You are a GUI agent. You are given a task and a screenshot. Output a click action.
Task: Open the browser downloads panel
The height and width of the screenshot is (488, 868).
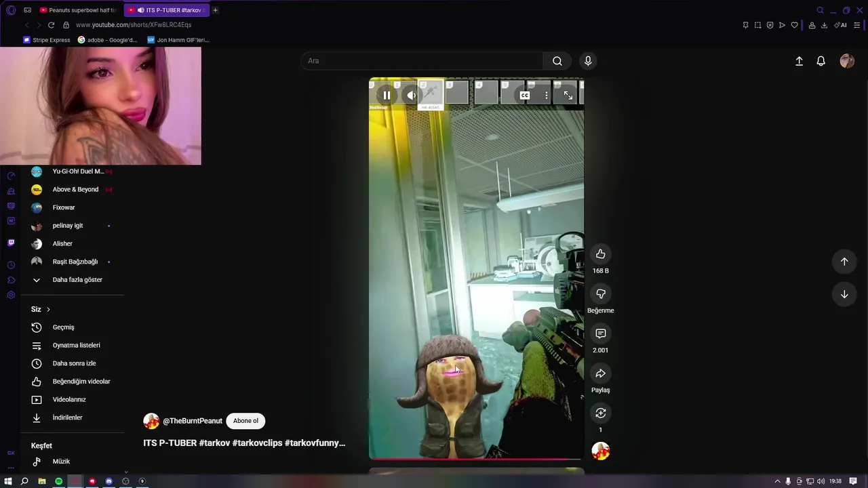point(825,25)
